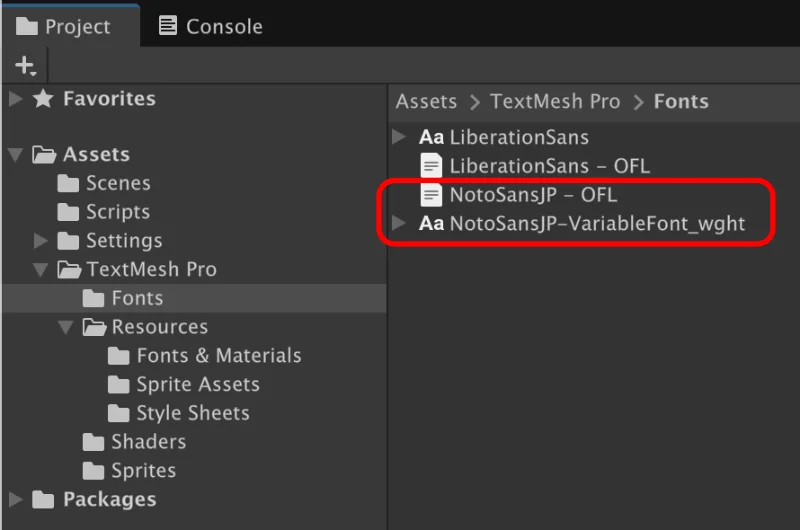Collapse the Assets folder arrow
800x530 pixels.
(x=16, y=155)
